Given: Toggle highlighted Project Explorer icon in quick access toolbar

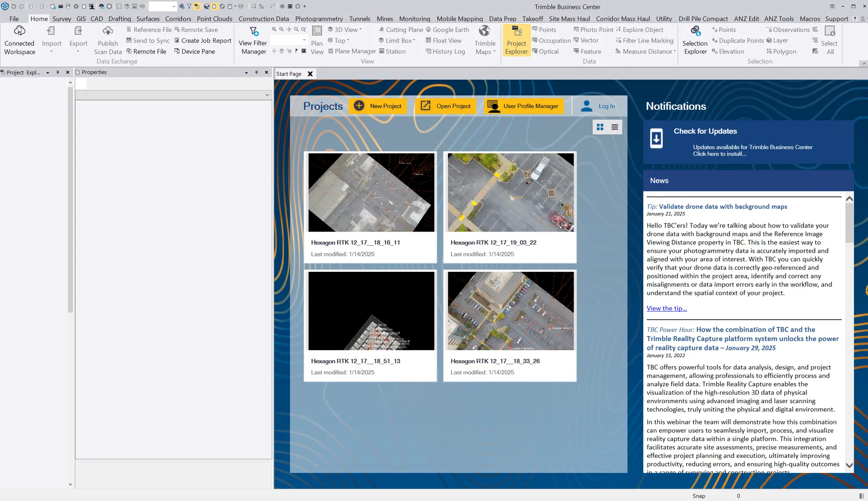Looking at the screenshot, I should [x=197, y=6].
